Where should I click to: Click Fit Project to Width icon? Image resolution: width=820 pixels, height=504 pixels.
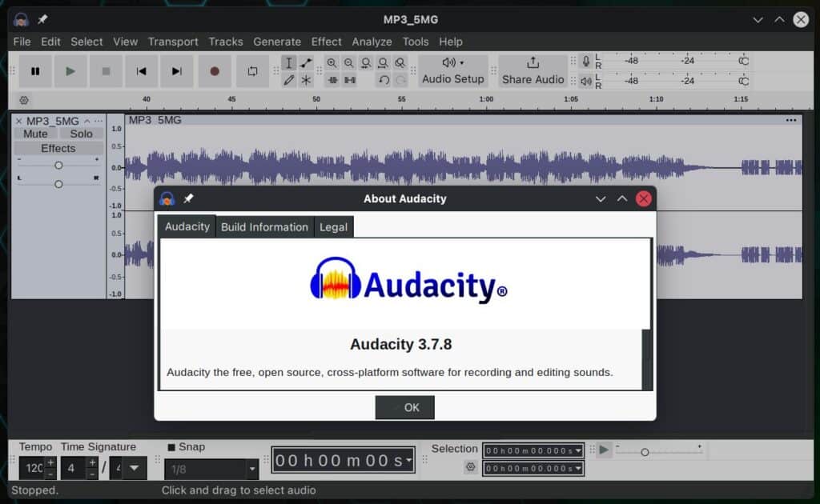(384, 63)
